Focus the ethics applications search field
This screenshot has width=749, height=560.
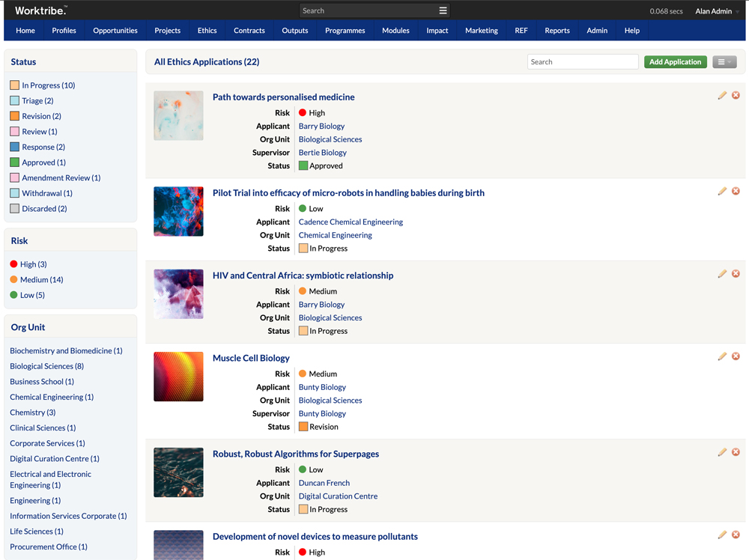[x=583, y=62]
